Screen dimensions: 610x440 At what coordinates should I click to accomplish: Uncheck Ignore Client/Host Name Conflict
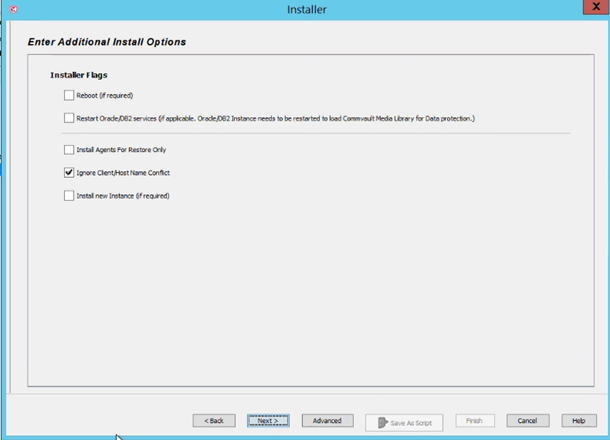[69, 172]
